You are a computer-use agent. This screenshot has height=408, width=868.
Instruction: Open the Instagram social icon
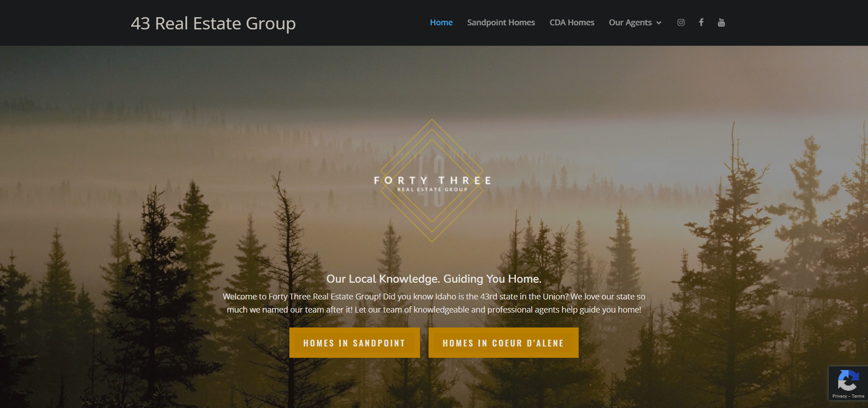pos(681,23)
